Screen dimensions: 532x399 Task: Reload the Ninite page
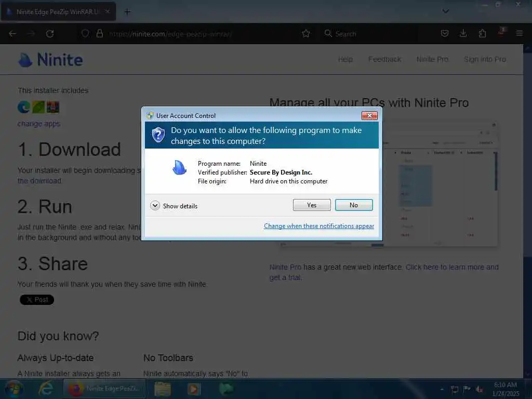pyautogui.click(x=50, y=34)
